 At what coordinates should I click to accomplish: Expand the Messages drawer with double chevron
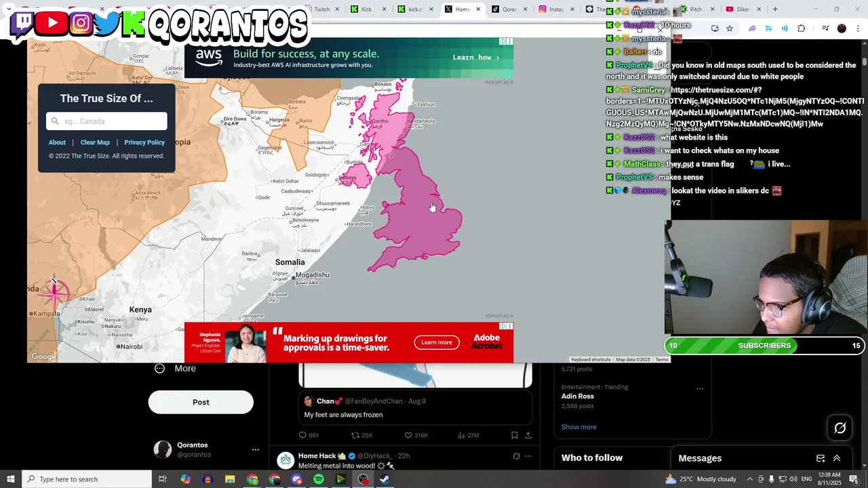837,458
